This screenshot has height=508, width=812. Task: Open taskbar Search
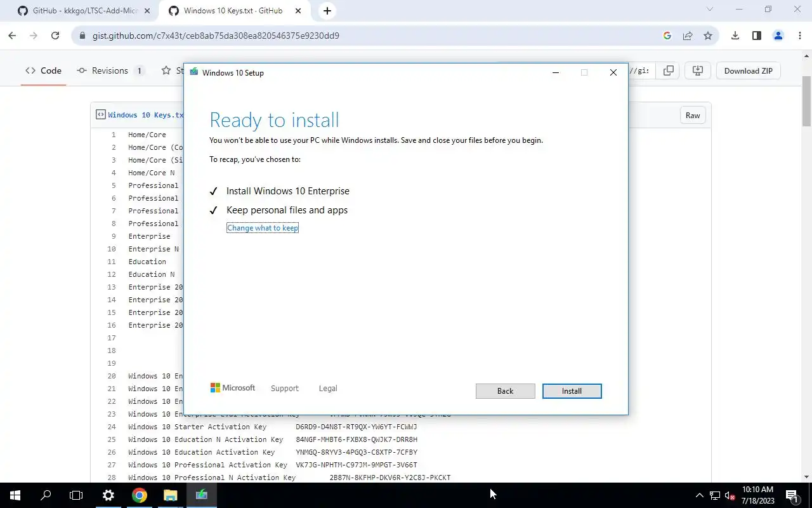click(x=46, y=495)
